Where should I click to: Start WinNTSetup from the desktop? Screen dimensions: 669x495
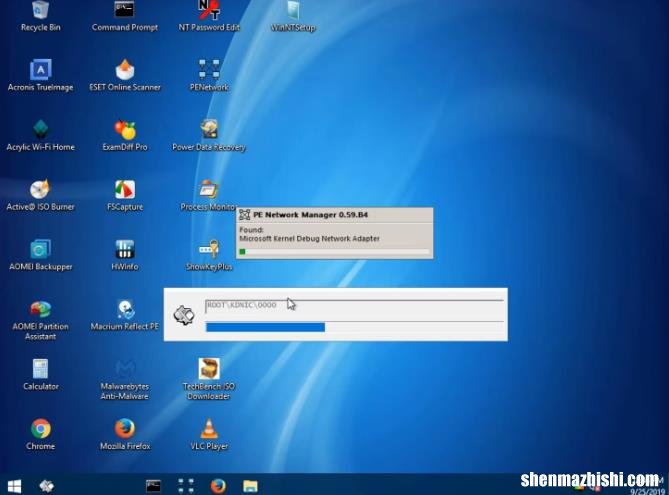point(293,15)
